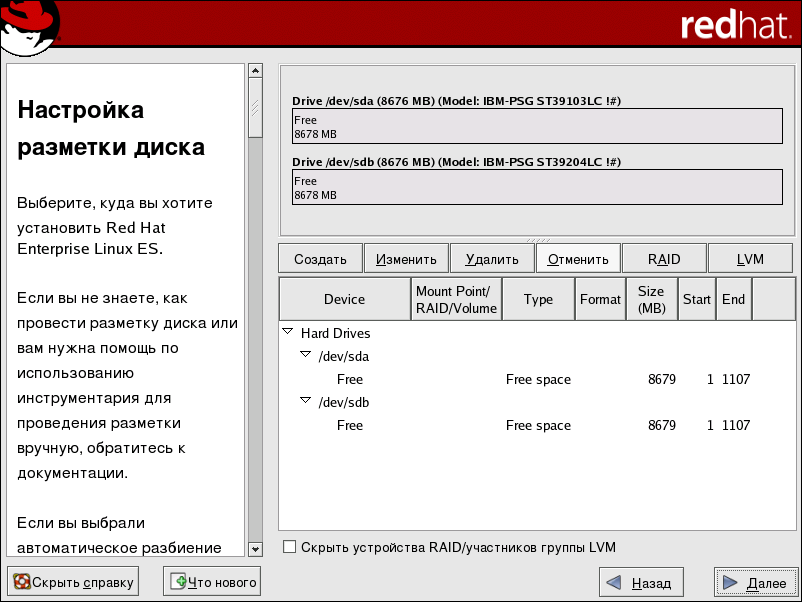The height and width of the screenshot is (602, 802).
Task: Collapse the Hard Drives tree node
Action: 288,333
